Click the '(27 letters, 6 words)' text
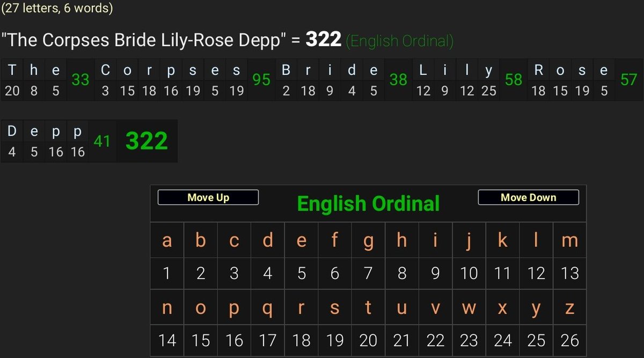 point(56,9)
